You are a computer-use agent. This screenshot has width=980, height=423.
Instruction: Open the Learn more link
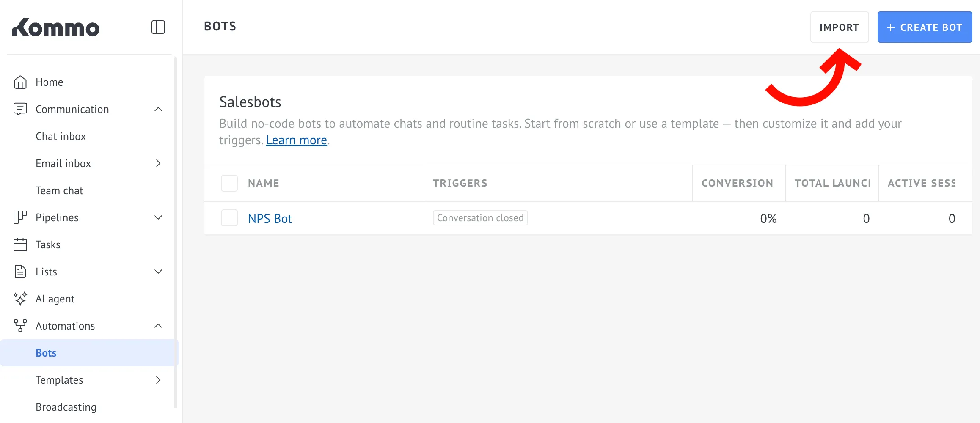(x=296, y=140)
